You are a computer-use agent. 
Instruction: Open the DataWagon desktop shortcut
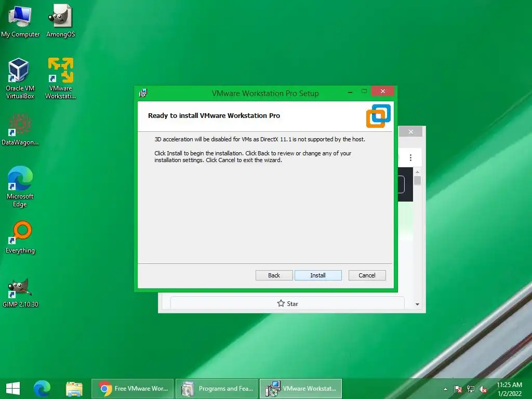(20, 129)
